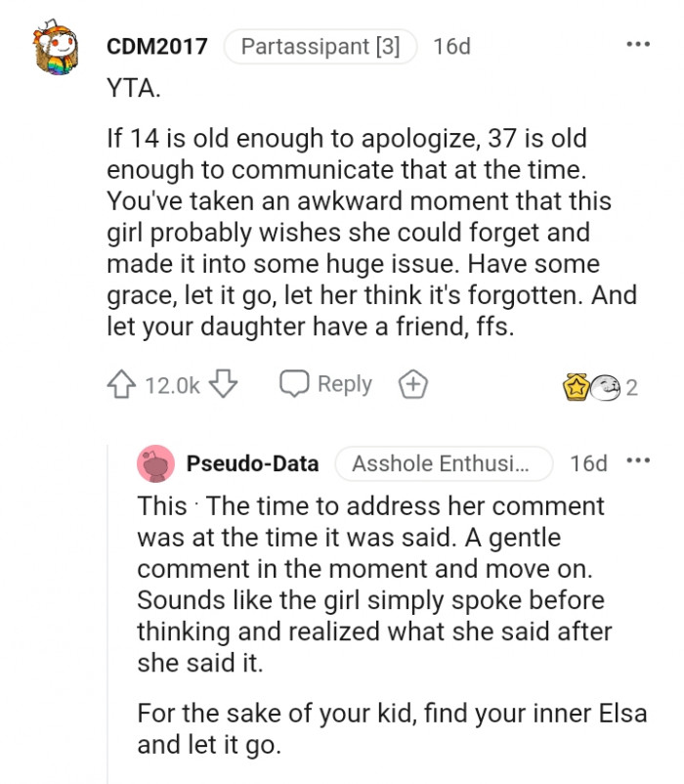Click the give award plus icon

click(x=414, y=385)
